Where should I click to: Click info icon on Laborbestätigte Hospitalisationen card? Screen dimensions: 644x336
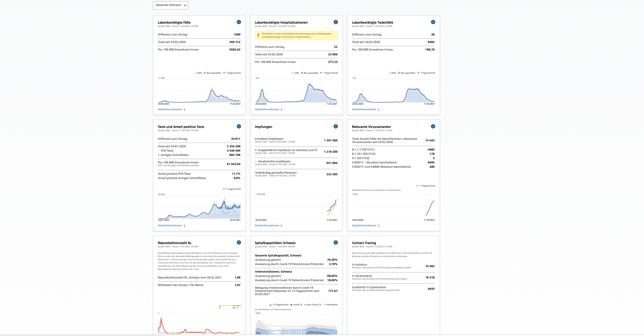335,22
